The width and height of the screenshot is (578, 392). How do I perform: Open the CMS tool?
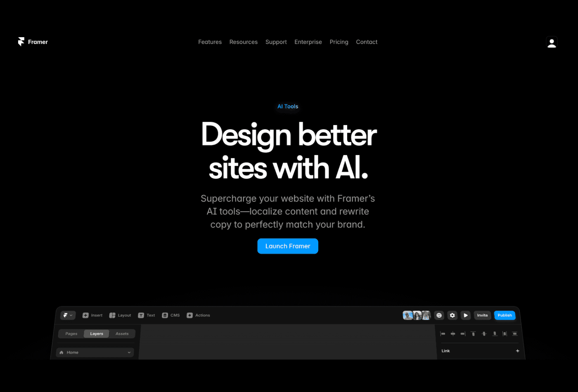point(171,315)
